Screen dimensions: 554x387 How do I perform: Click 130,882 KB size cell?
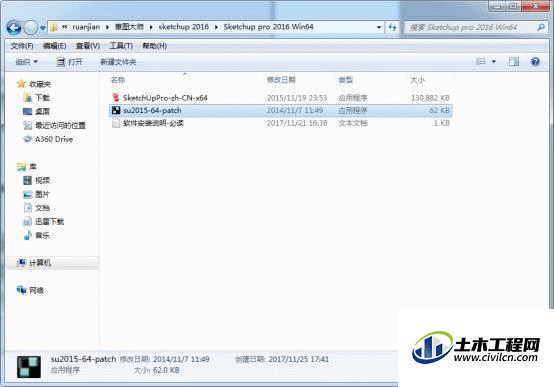point(430,98)
